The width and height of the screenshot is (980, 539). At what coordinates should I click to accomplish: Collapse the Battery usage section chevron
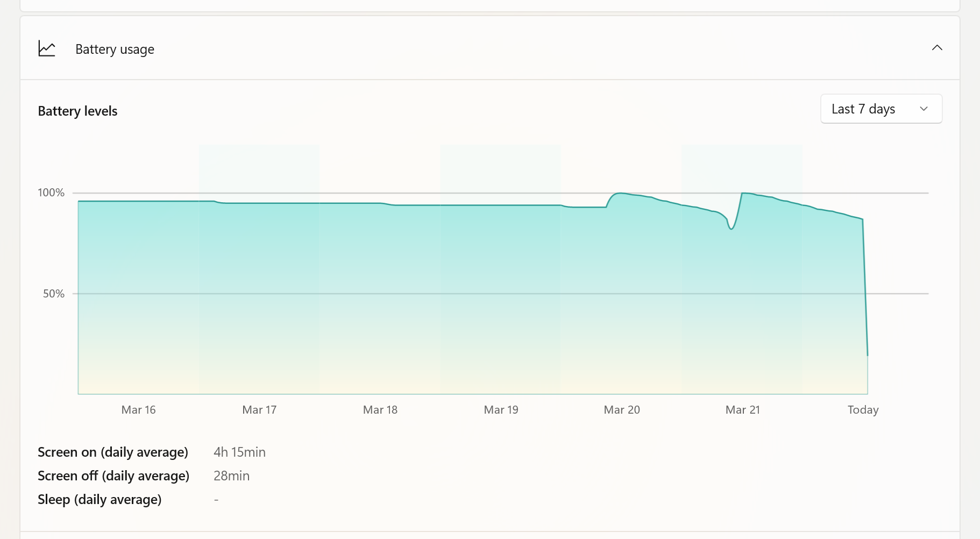[937, 48]
